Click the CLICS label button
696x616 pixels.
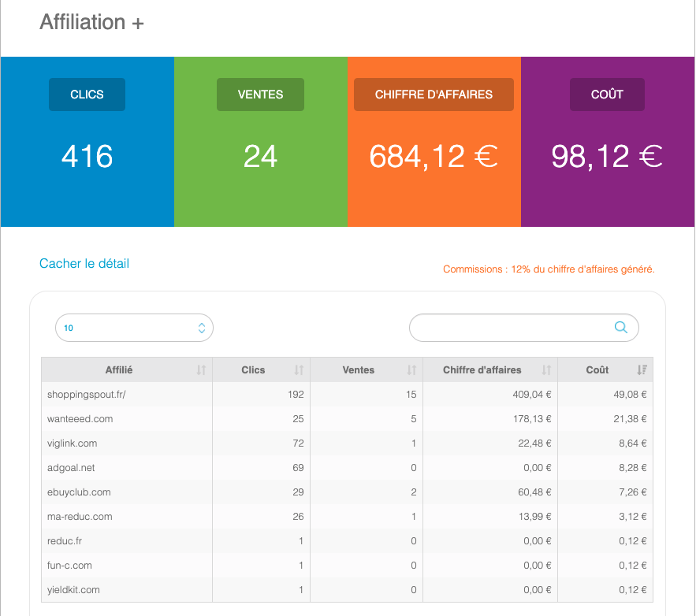(x=87, y=95)
